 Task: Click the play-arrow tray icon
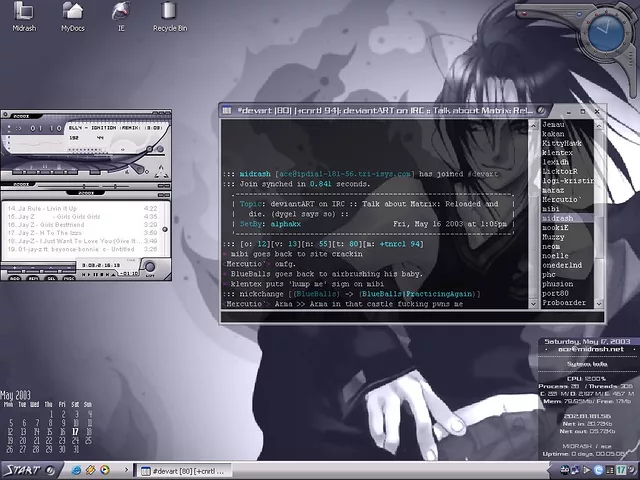point(588,471)
